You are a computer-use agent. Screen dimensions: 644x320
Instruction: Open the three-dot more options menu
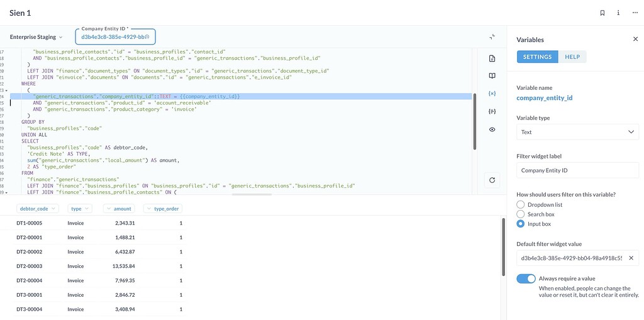(x=635, y=13)
